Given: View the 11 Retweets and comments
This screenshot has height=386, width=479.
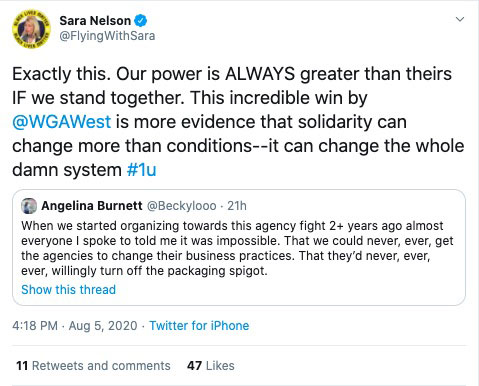Looking at the screenshot, I should (93, 366).
